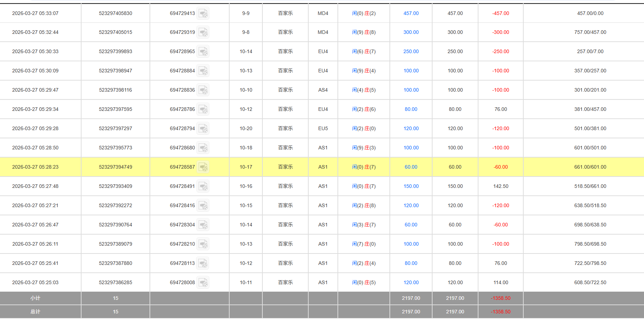644x328 pixels.
Task: Click the video icon next to 694728794
Action: click(203, 129)
